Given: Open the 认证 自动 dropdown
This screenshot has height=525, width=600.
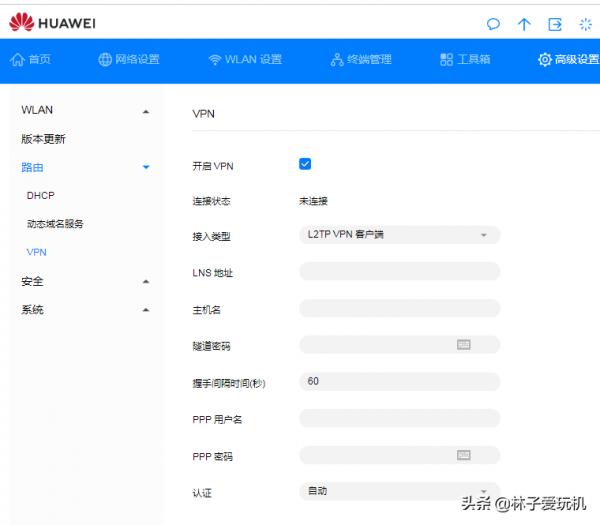Looking at the screenshot, I should [399, 491].
